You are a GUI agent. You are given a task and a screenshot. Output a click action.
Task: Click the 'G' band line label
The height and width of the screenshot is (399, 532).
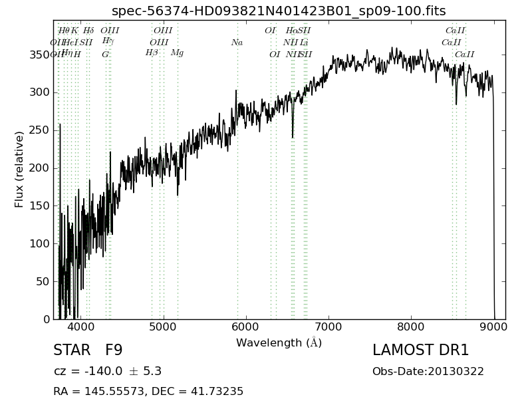coord(106,55)
